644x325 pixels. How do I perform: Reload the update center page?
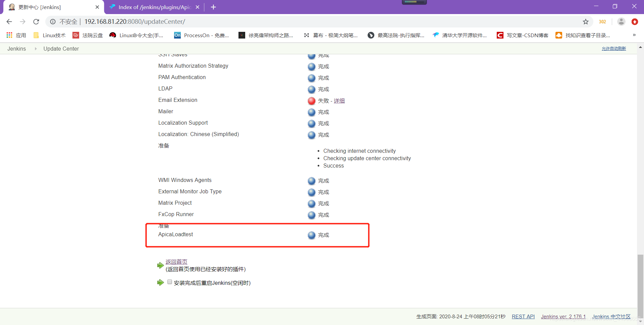click(36, 21)
